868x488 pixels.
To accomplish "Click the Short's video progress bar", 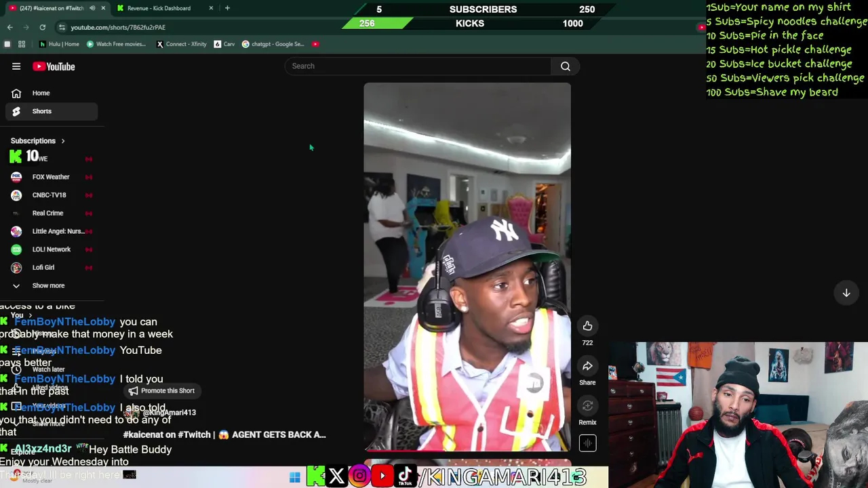I will click(467, 450).
